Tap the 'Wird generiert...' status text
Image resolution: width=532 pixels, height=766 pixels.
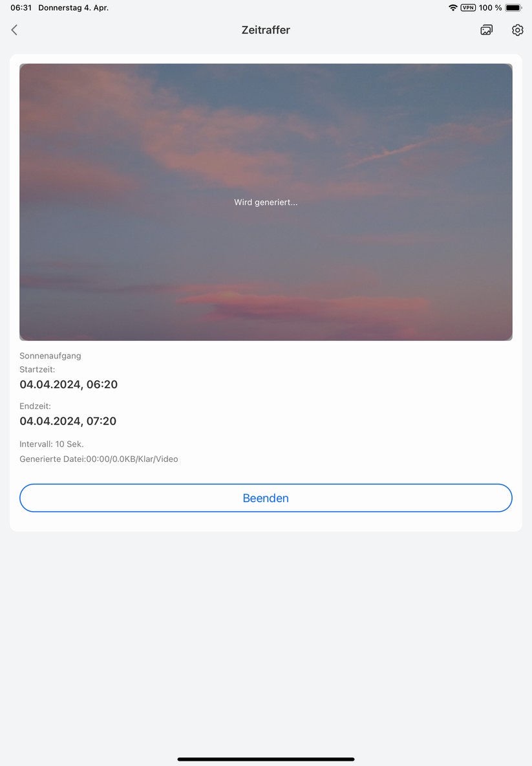(x=266, y=202)
